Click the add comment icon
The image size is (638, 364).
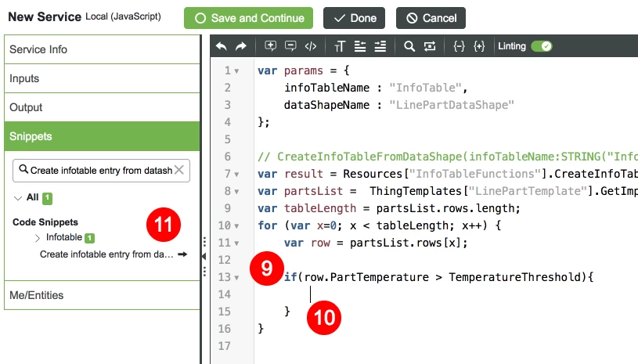click(270, 46)
